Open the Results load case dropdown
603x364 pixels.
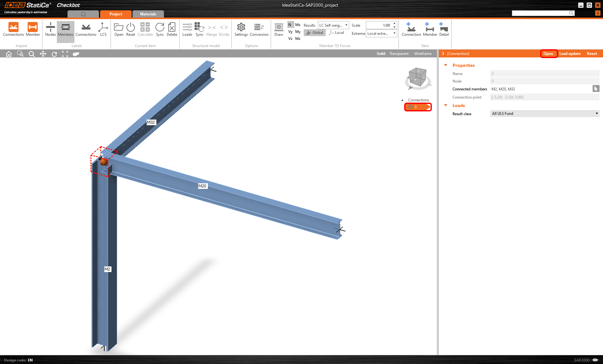(334, 25)
